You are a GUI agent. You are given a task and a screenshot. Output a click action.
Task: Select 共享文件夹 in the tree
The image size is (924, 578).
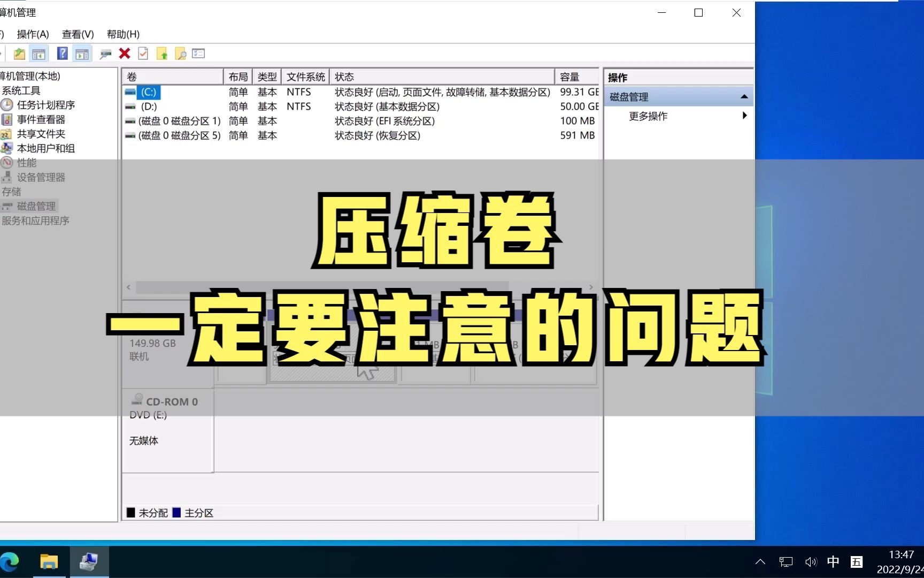click(x=41, y=134)
